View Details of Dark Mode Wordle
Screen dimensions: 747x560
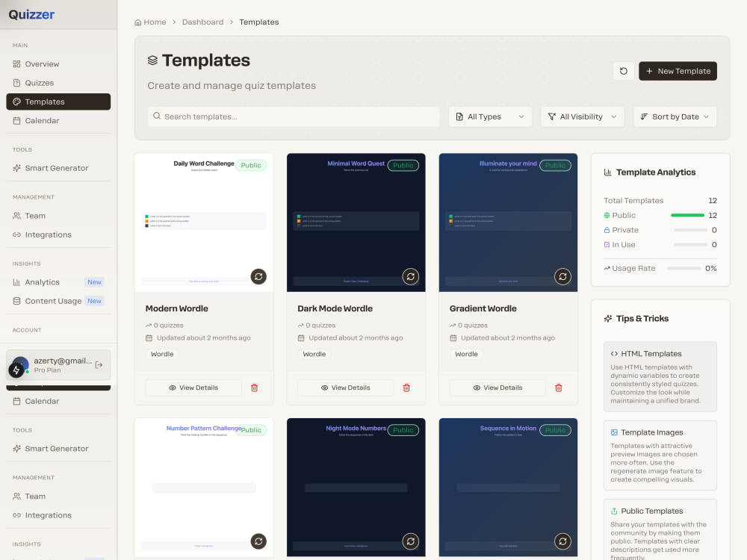(345, 388)
